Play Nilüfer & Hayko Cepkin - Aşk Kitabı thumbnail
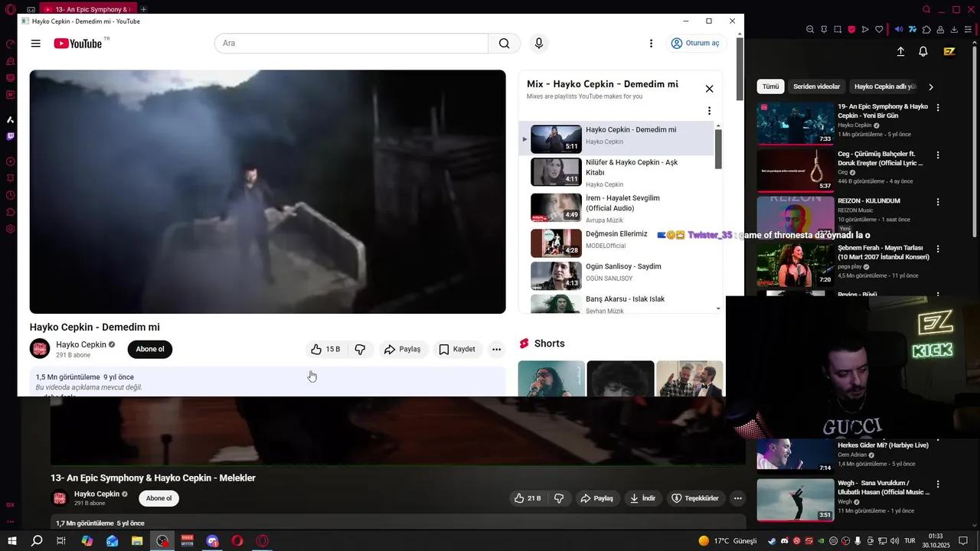Image resolution: width=980 pixels, height=551 pixels. click(x=556, y=171)
